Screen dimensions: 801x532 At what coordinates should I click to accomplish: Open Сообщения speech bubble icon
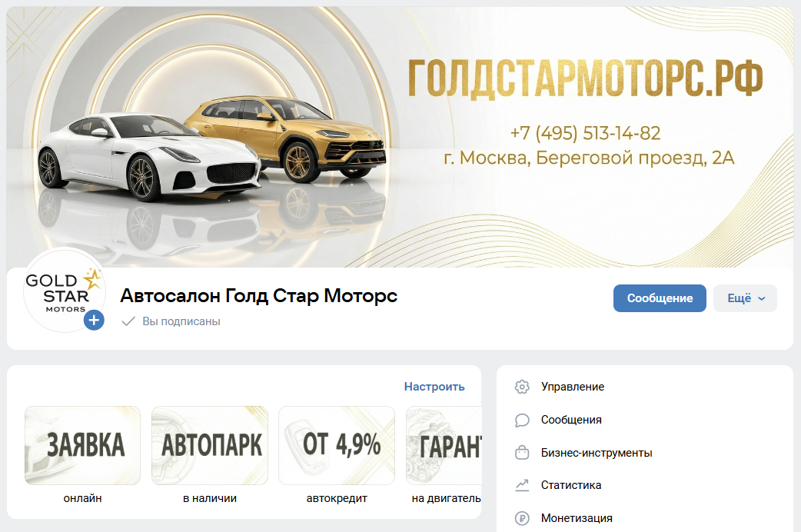click(x=521, y=420)
